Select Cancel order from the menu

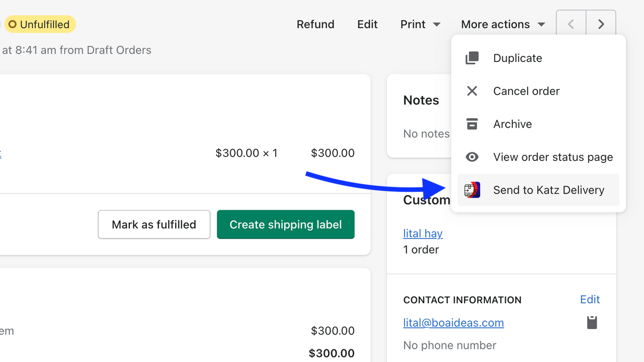tap(526, 91)
